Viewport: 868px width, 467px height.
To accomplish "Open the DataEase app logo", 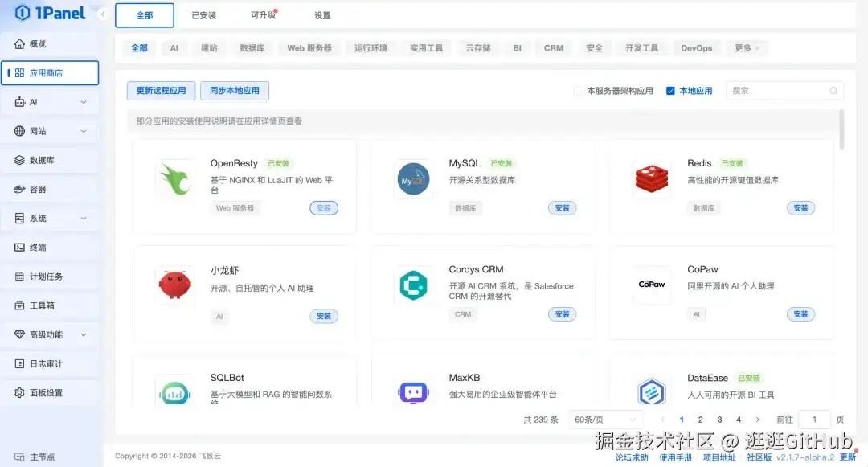I will (x=652, y=391).
